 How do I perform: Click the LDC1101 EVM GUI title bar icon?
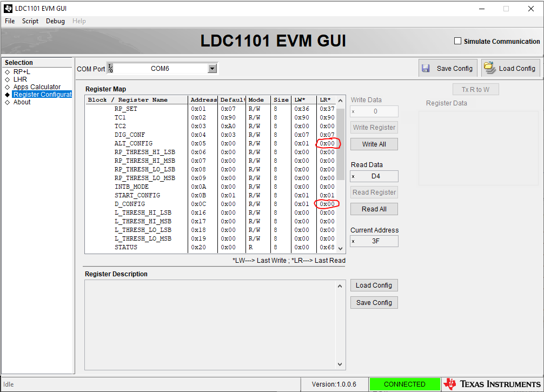click(x=8, y=8)
